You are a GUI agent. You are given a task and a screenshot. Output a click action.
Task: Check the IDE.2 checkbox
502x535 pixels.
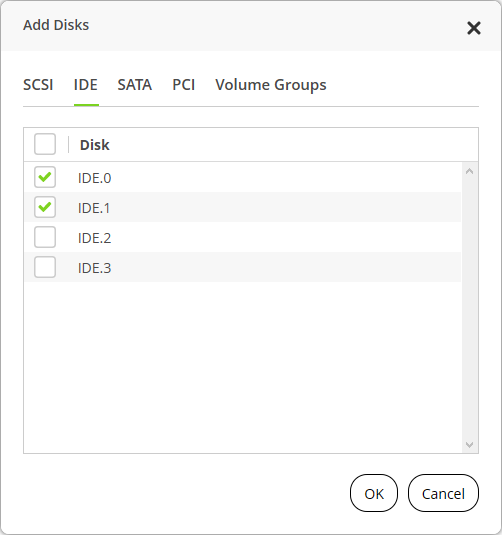click(x=45, y=237)
